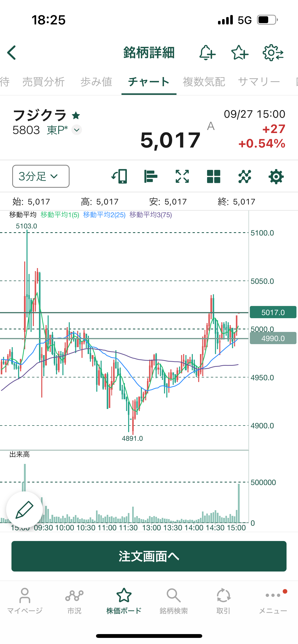Open display switch settings gear icon
This screenshot has width=298, height=644.
pyautogui.click(x=273, y=53)
